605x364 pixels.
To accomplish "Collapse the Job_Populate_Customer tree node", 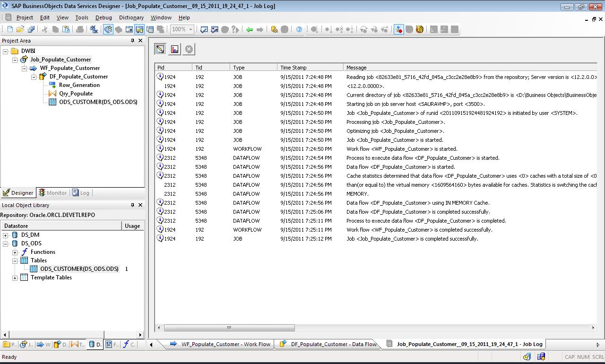I will pos(15,60).
